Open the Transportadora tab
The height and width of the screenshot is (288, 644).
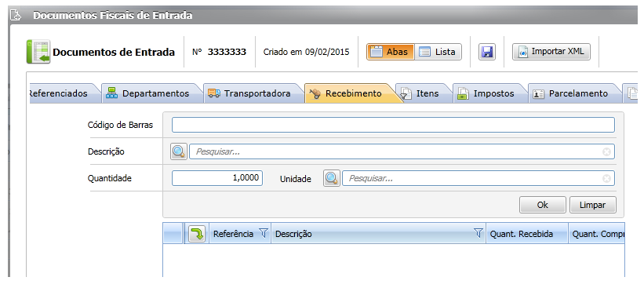(253, 93)
